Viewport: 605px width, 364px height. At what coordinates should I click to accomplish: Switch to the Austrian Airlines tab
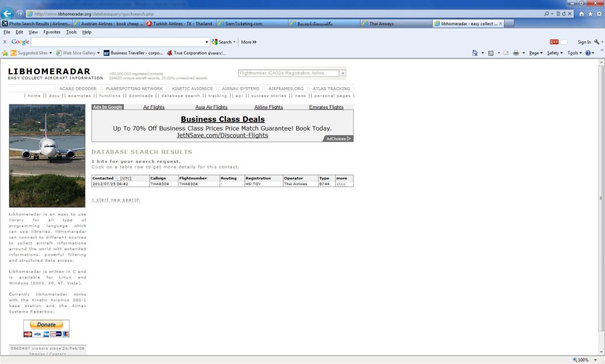pos(108,24)
